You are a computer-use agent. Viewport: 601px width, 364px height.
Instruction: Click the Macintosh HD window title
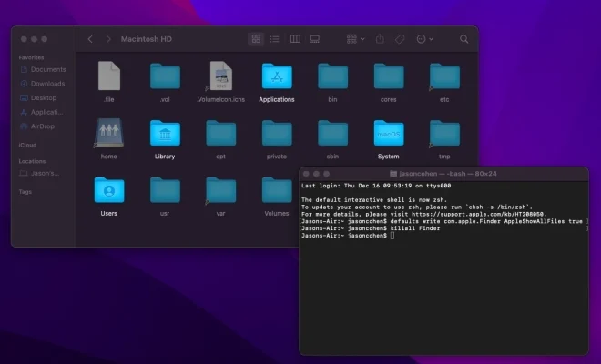[x=147, y=39]
